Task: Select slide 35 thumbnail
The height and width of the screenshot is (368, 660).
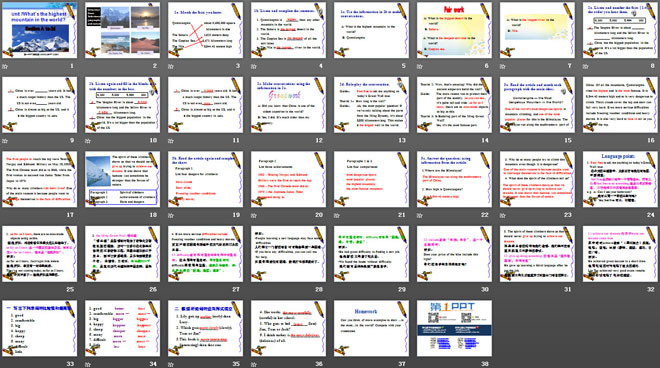Action: click(x=205, y=328)
